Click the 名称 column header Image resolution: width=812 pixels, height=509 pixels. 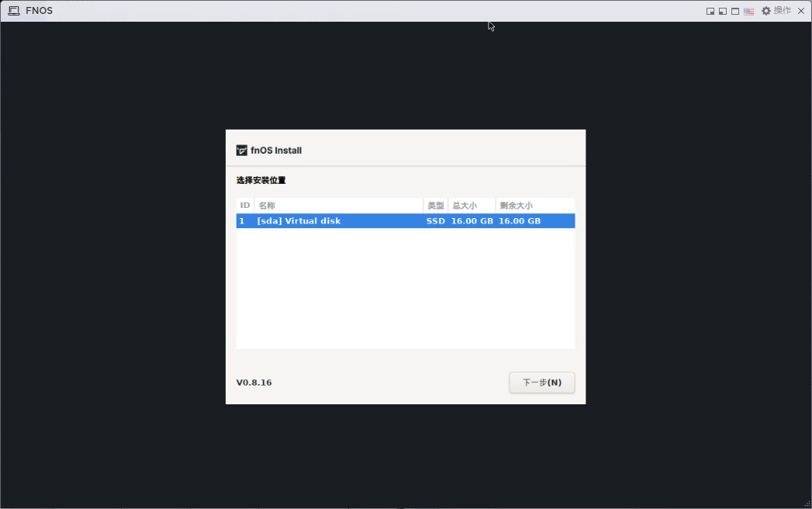(x=267, y=206)
